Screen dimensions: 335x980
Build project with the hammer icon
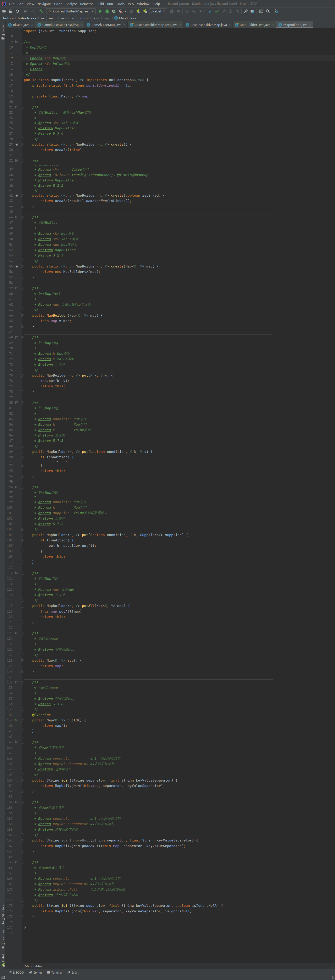pos(41,11)
